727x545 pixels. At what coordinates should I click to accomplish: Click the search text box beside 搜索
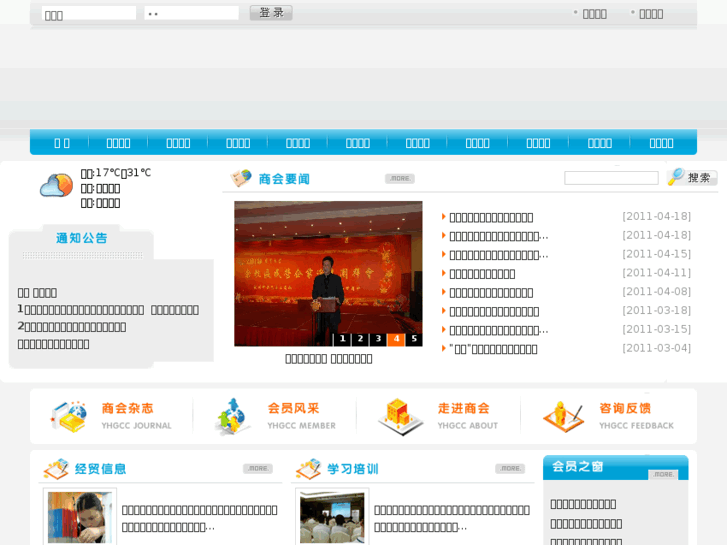click(611, 178)
